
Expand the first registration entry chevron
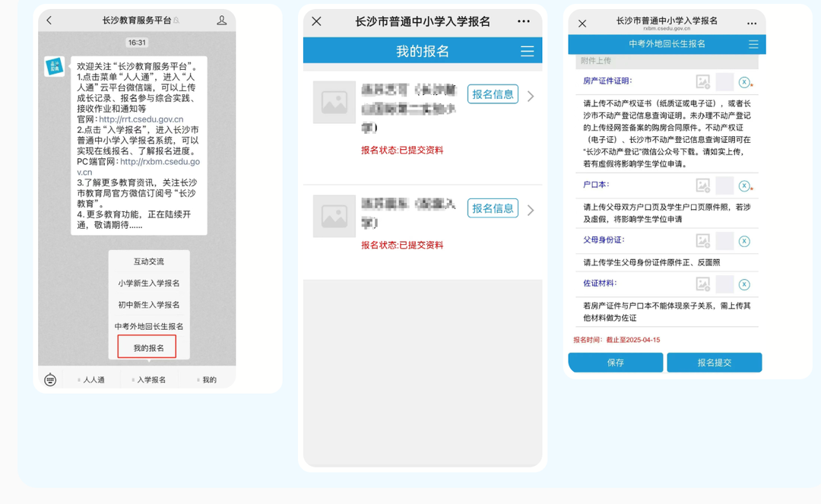pos(531,96)
